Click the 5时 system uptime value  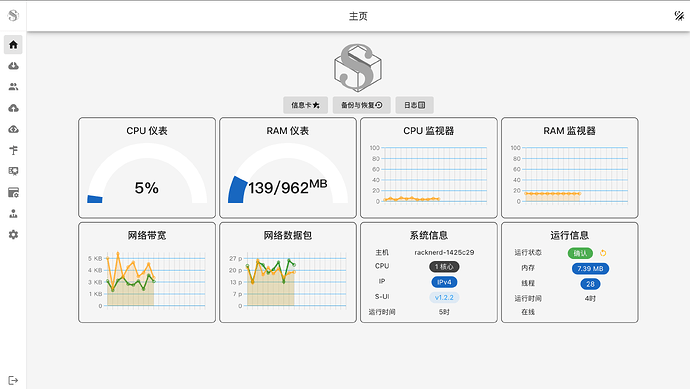tap(444, 312)
